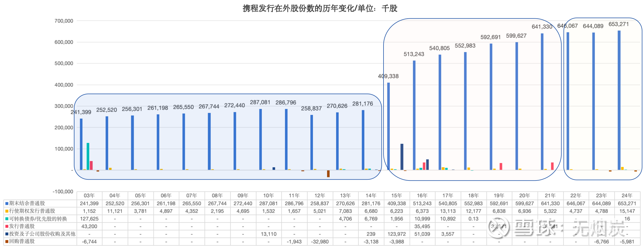Click the table cell showing 13,113
The height and width of the screenshot is (248, 644).
(x=448, y=211)
